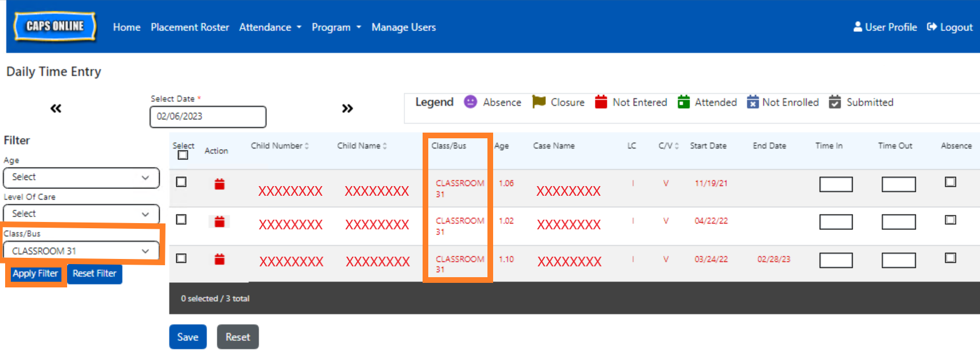Click the Apply Filter button
Screen dimensions: 980x354
click(x=35, y=274)
